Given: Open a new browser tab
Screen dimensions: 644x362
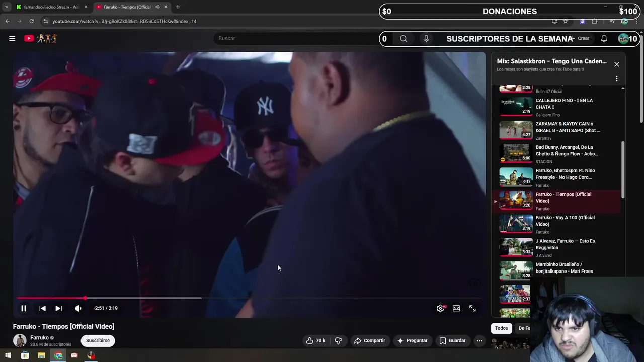Looking at the screenshot, I should (178, 7).
